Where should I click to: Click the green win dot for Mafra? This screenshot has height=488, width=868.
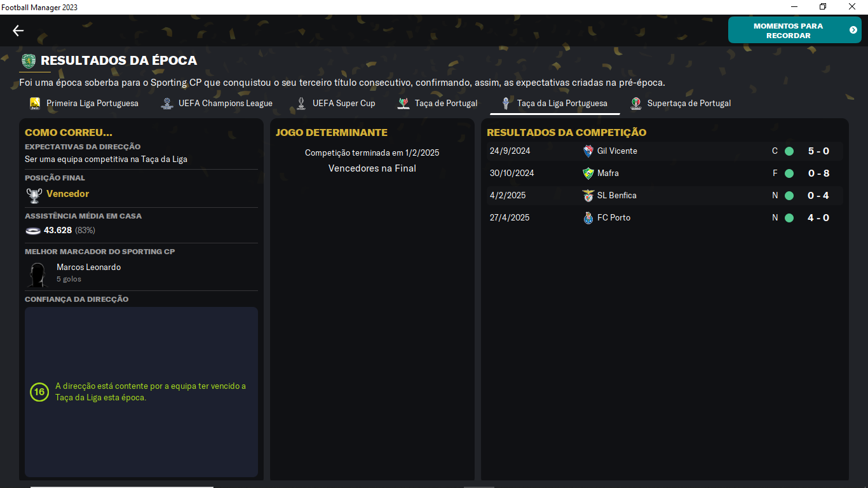(x=789, y=173)
